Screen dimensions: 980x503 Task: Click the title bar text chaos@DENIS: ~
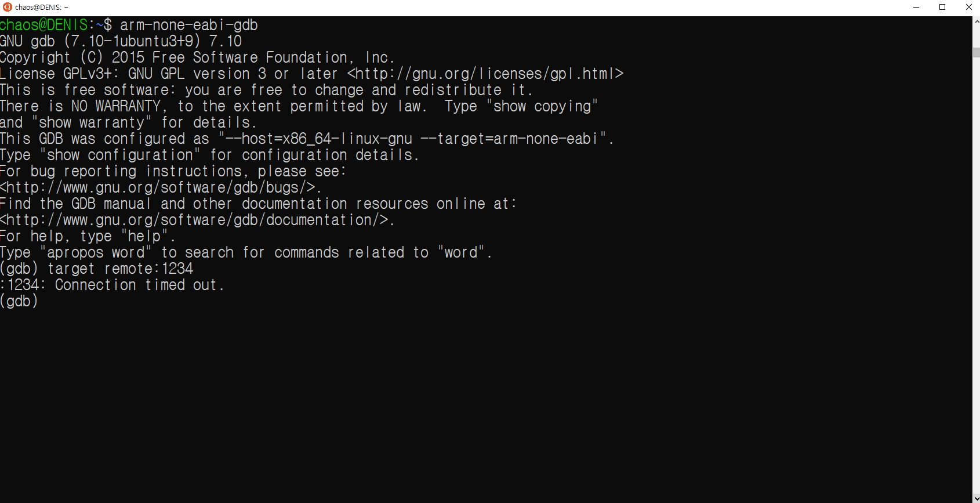42,8
